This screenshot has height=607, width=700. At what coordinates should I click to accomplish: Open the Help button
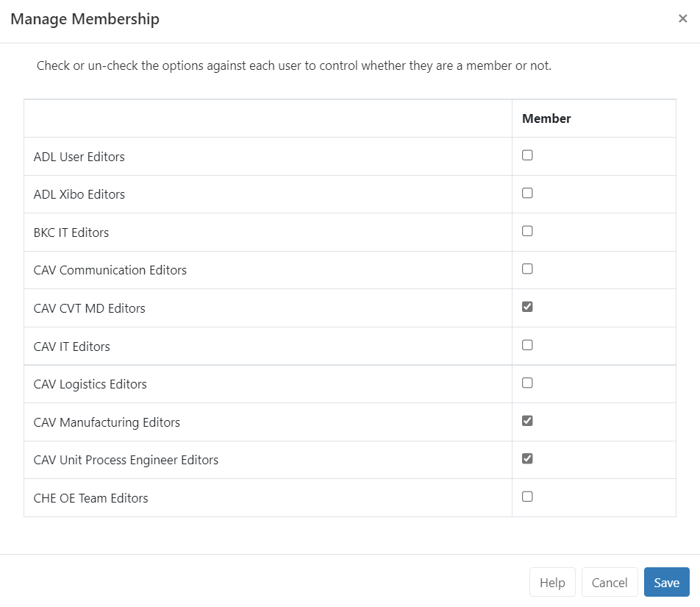(552, 582)
